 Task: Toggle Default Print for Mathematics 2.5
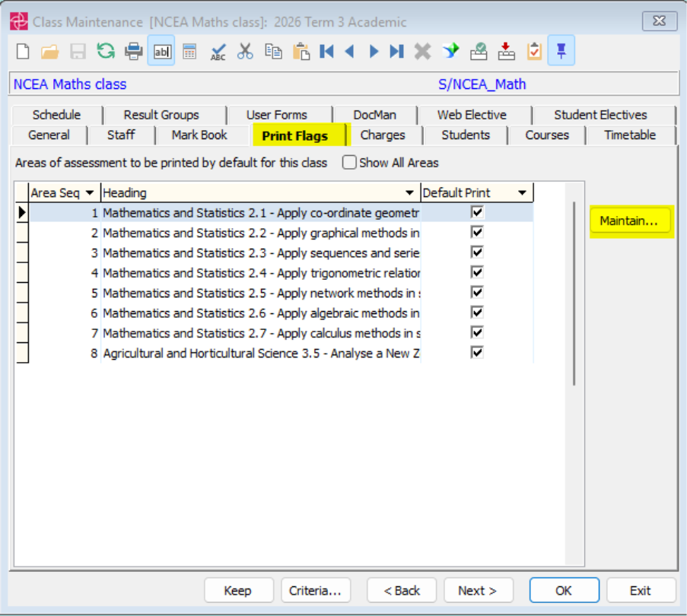pyautogui.click(x=477, y=293)
